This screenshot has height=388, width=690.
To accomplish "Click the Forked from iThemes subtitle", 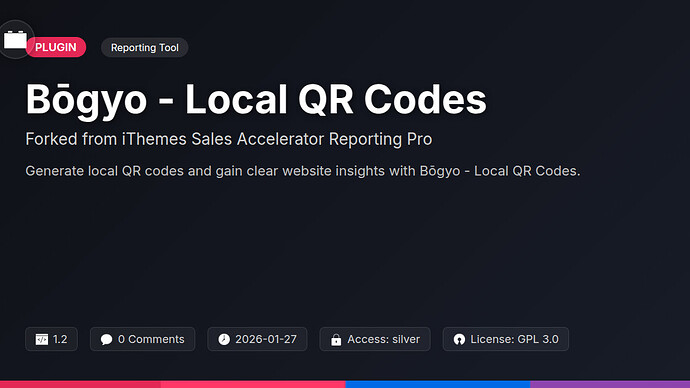I will tap(229, 139).
